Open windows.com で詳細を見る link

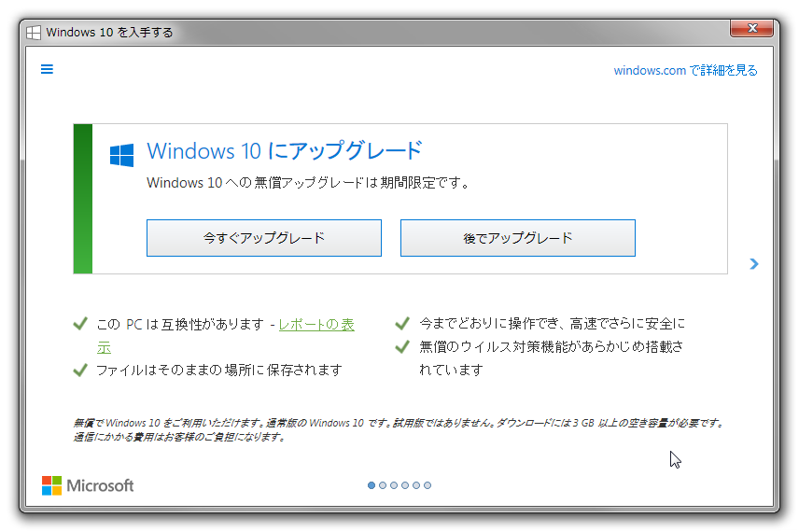(x=685, y=70)
